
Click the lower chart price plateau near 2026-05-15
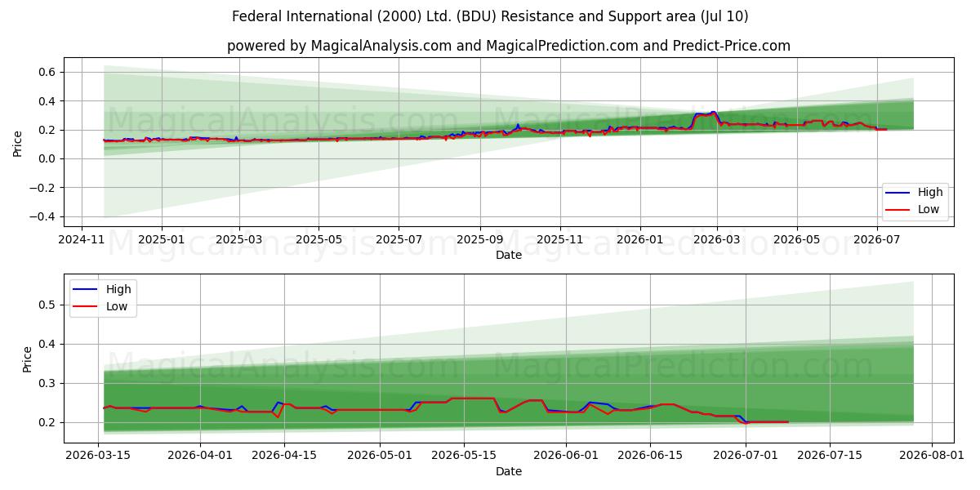[473, 399]
